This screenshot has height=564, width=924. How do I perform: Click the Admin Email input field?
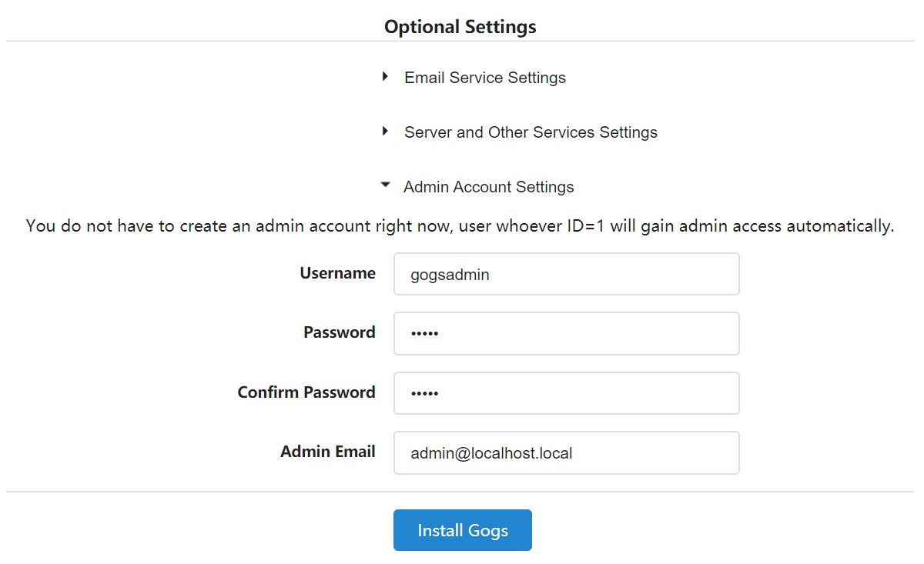pos(566,452)
